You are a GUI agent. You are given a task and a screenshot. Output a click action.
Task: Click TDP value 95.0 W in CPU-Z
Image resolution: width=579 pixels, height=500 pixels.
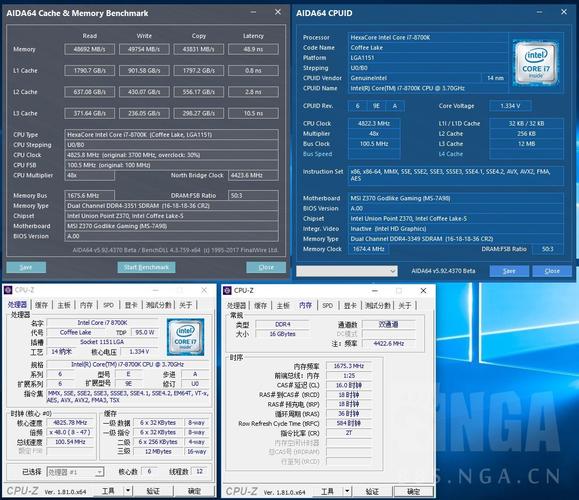pyautogui.click(x=145, y=332)
